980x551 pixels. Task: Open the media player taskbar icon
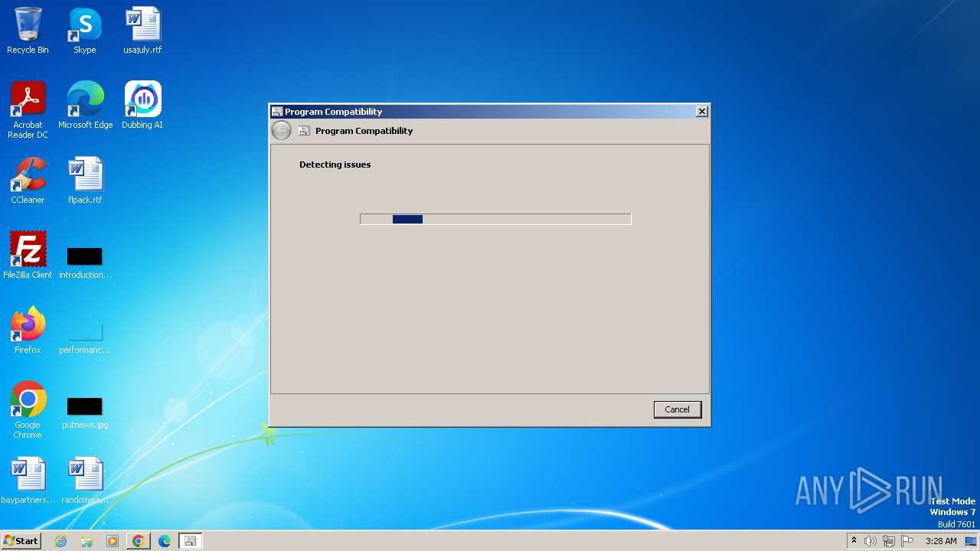(x=113, y=541)
